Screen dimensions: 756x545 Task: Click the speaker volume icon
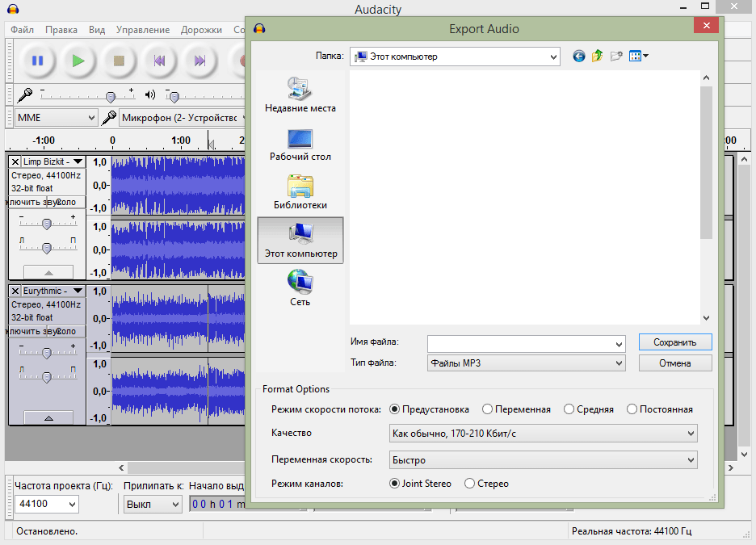[x=150, y=95]
